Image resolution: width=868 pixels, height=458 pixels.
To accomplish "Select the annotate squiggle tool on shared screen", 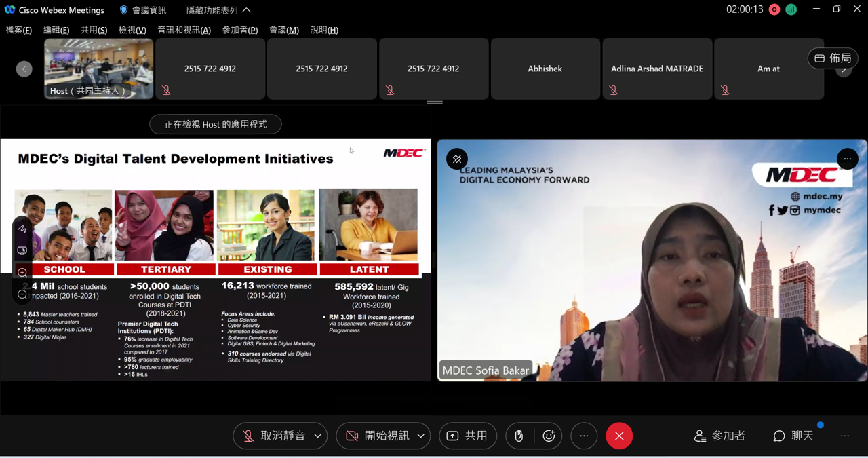I will 22,229.
